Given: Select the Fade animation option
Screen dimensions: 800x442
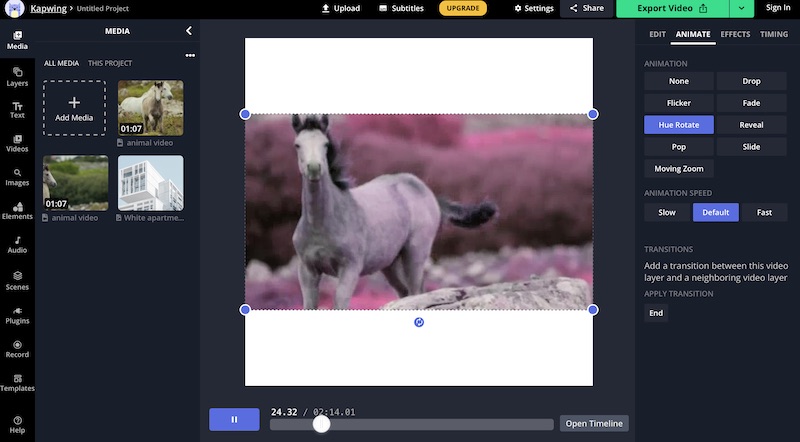Looking at the screenshot, I should tap(751, 103).
